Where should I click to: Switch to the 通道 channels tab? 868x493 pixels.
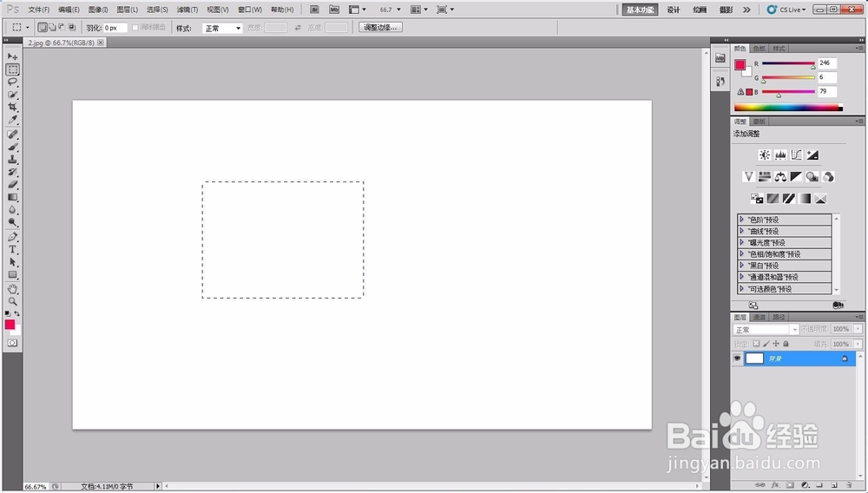759,317
